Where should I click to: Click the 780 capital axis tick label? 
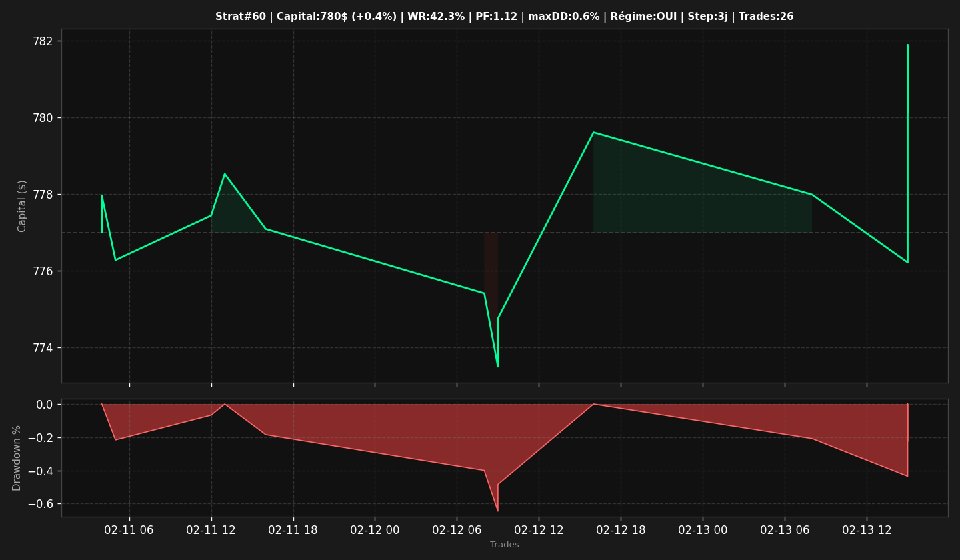41,118
